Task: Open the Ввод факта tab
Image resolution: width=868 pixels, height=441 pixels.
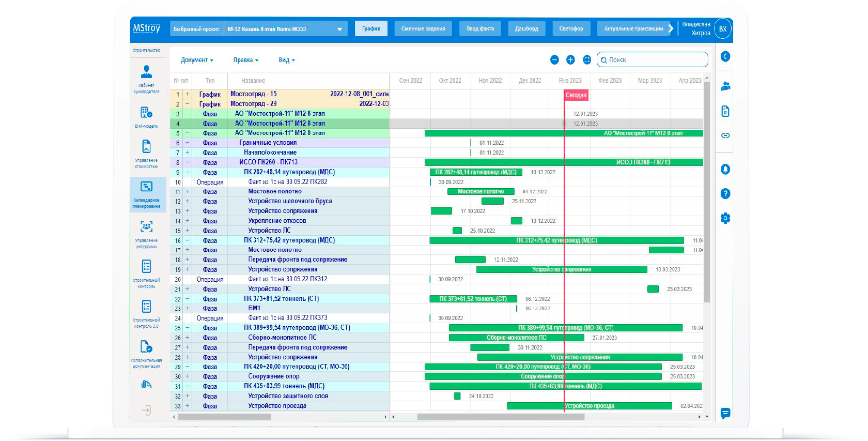Action: pyautogui.click(x=480, y=28)
